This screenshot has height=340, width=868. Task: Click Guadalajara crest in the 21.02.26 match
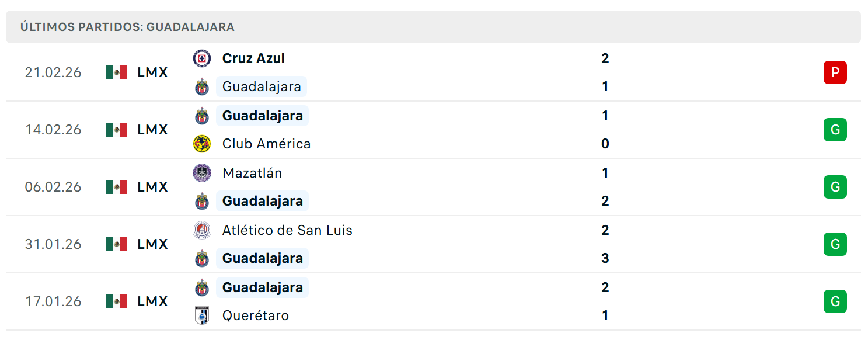[202, 86]
